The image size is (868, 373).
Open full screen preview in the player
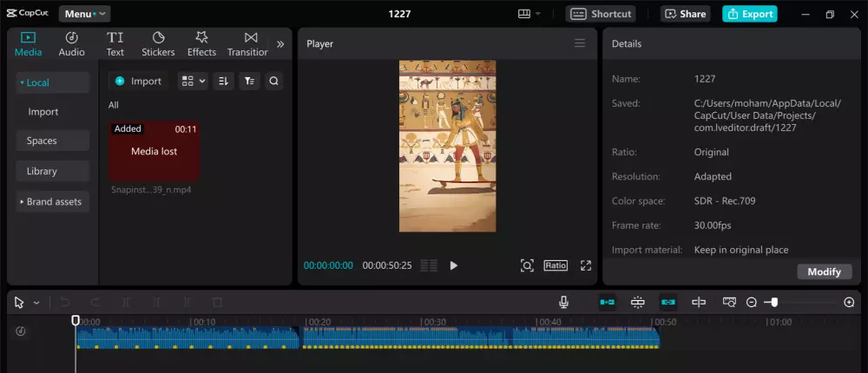tap(586, 265)
